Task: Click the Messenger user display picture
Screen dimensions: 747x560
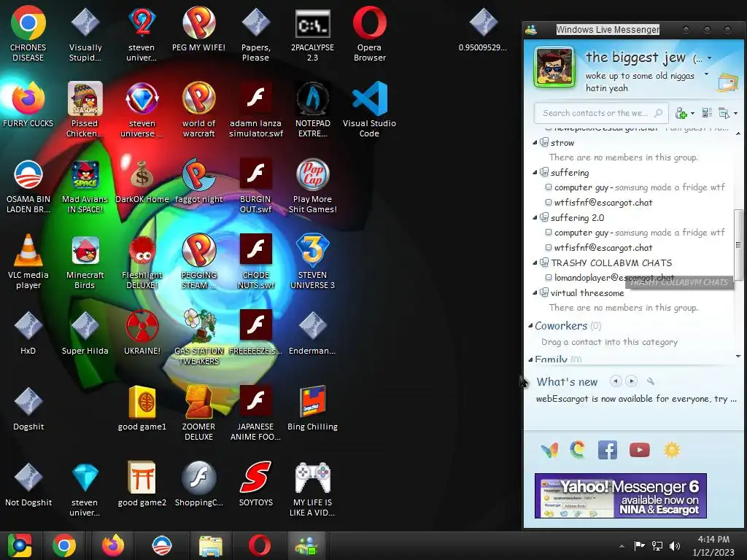Action: [554, 67]
